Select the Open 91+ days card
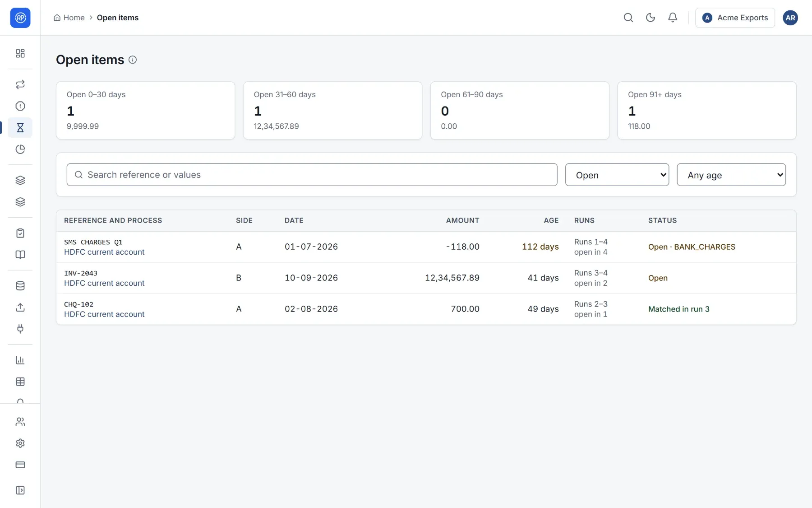The width and height of the screenshot is (812, 508). (707, 111)
